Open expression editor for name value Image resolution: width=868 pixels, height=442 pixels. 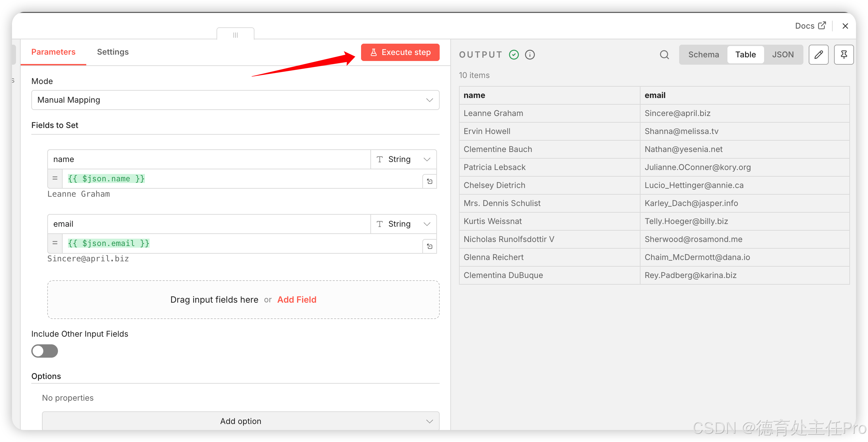[x=430, y=181]
